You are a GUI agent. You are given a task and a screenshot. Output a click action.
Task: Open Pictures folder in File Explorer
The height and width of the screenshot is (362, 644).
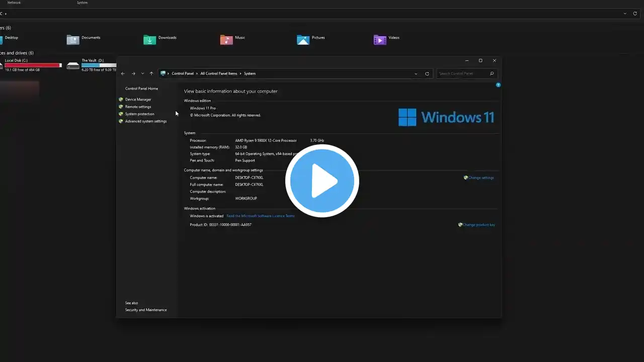pos(311,39)
